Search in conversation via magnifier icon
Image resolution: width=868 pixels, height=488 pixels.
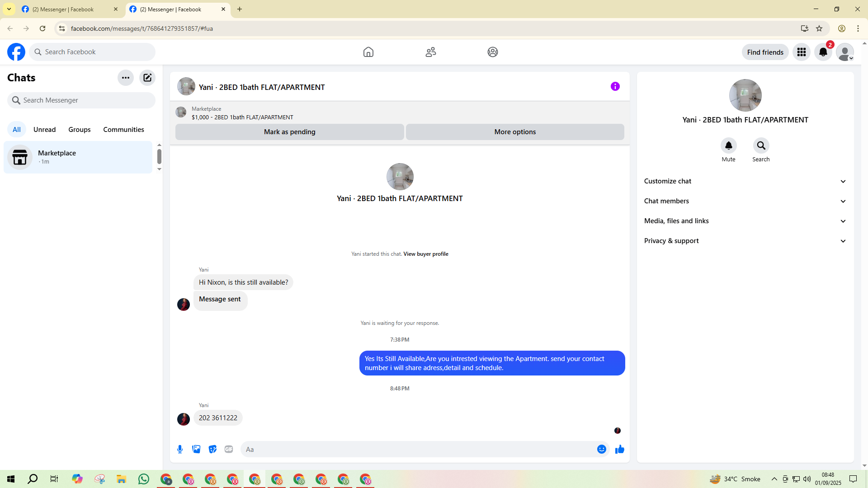(761, 145)
